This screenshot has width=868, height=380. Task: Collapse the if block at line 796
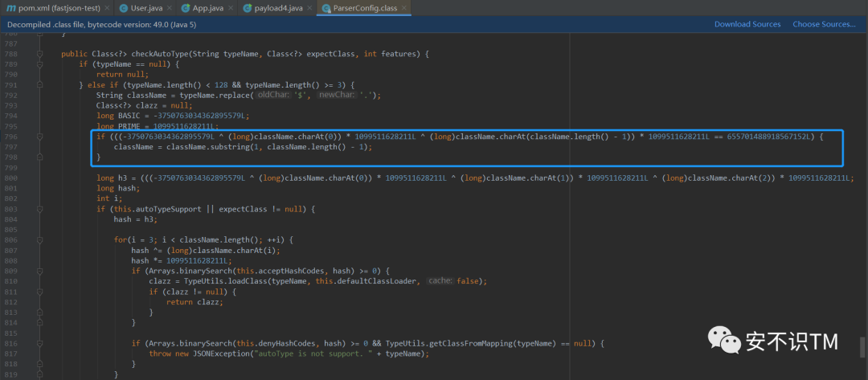[39, 137]
